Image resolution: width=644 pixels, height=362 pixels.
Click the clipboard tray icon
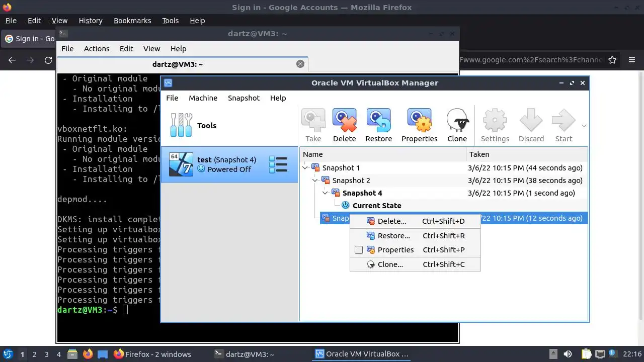tap(586, 354)
